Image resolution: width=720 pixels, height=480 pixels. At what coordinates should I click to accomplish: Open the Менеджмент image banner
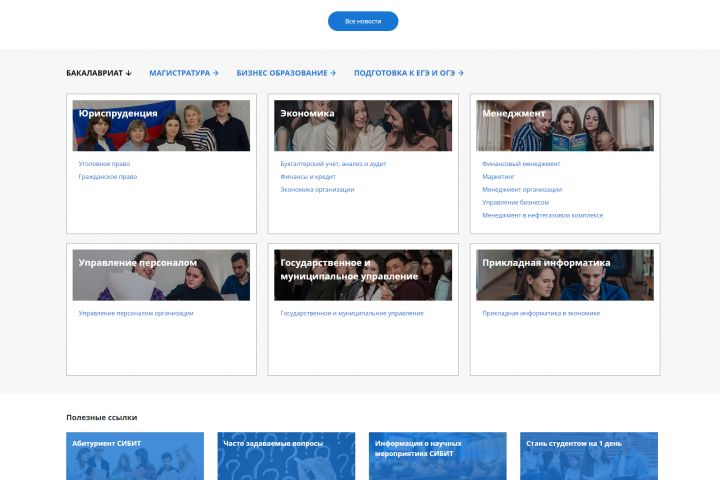(565, 125)
